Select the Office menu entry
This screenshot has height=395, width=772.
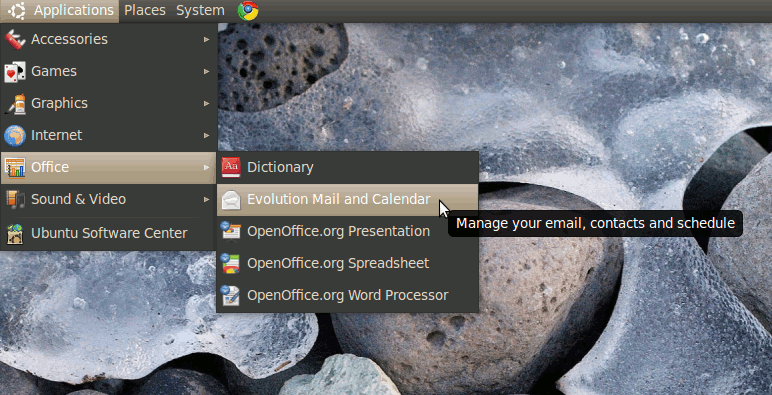coord(108,167)
